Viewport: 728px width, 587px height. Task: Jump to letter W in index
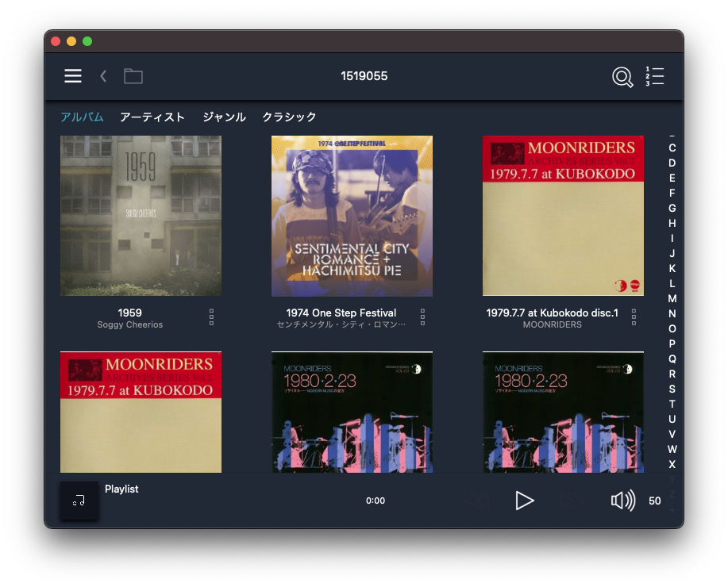click(672, 450)
